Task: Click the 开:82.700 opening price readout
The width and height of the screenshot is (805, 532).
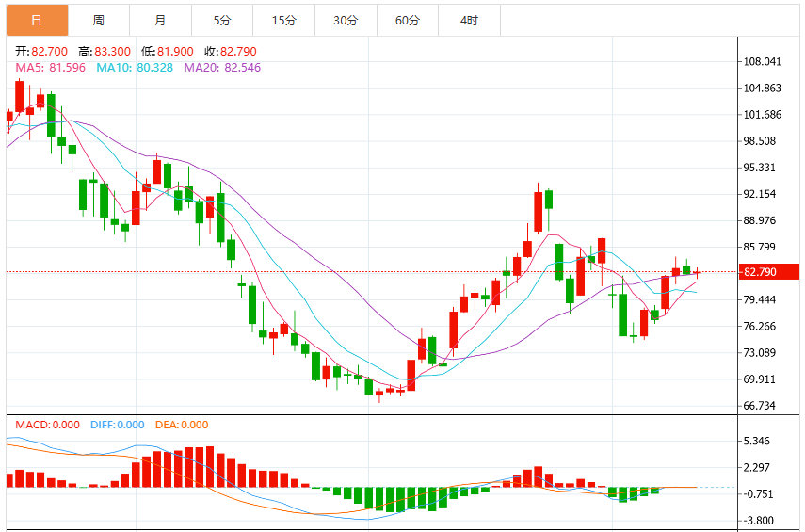Action: click(x=41, y=52)
